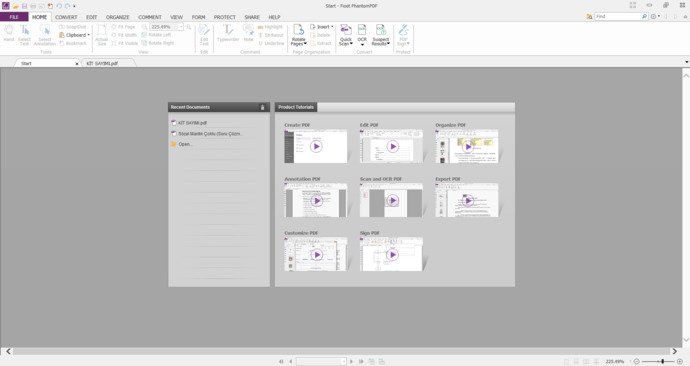Image resolution: width=690 pixels, height=366 pixels.
Task: Play the Sign PDF tutorial
Action: click(392, 255)
